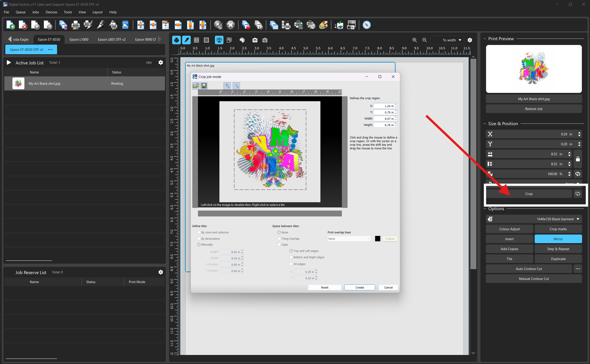Open Print overlap lines None dropdown
Viewport: 590px width, 364px height.
[349, 239]
